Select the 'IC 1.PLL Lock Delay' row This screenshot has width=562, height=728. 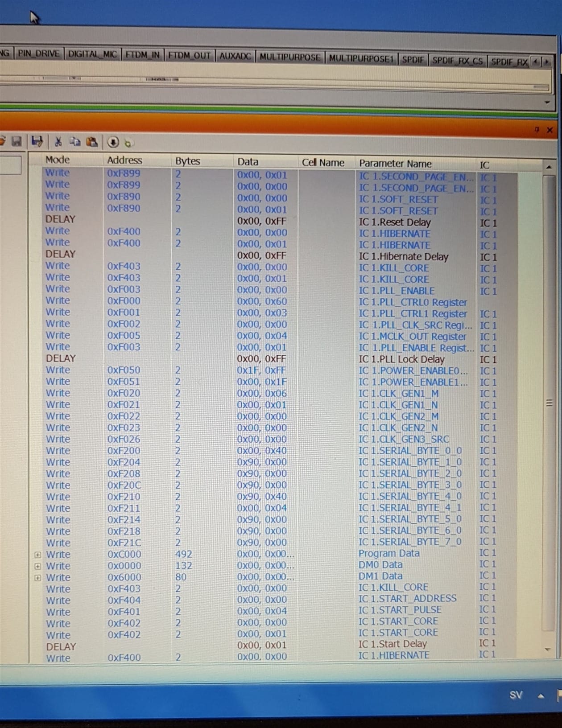[280, 359]
